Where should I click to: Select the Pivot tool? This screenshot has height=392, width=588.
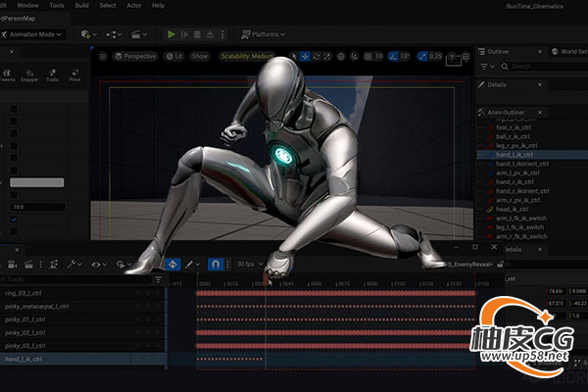tap(74, 75)
